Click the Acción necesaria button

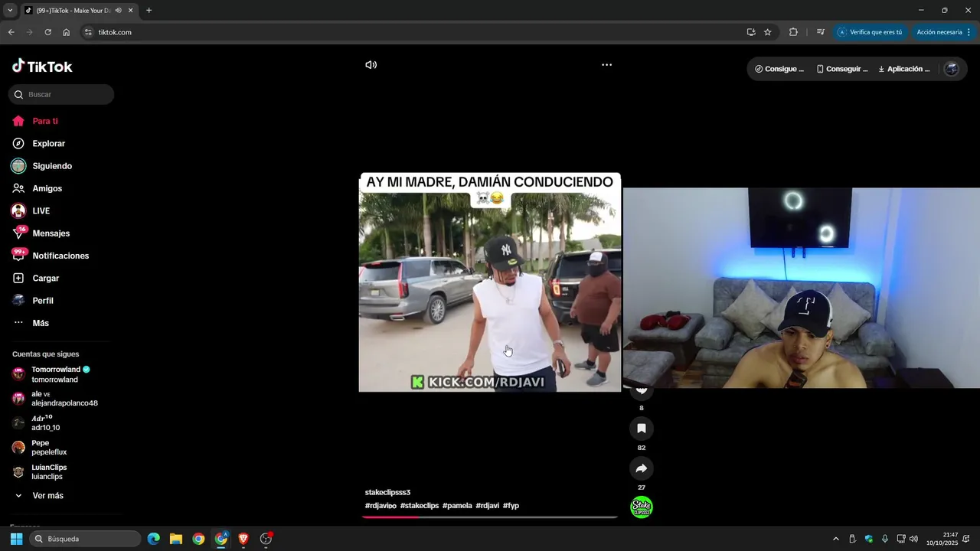point(939,32)
